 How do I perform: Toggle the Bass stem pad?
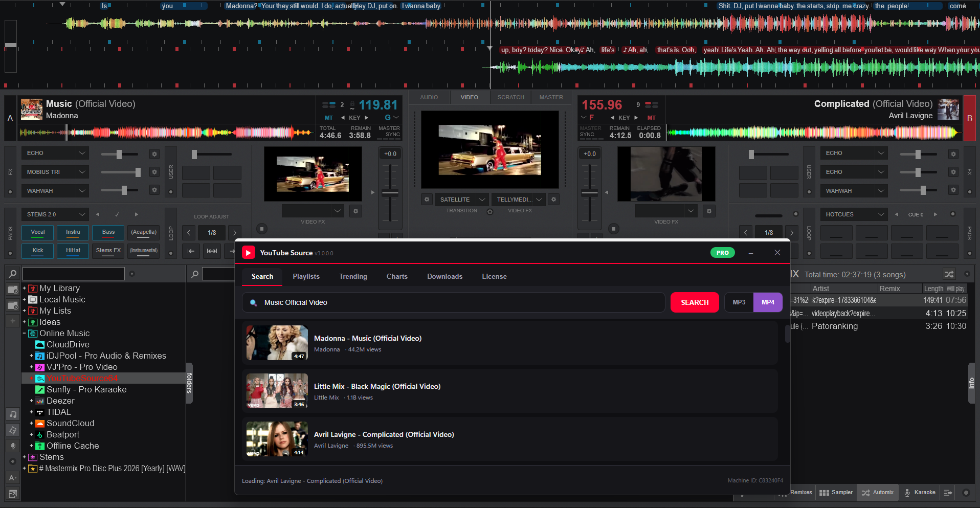click(108, 232)
